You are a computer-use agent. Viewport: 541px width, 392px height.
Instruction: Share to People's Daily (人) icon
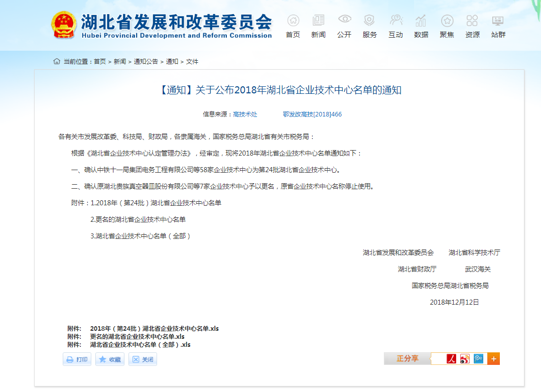[451, 359]
